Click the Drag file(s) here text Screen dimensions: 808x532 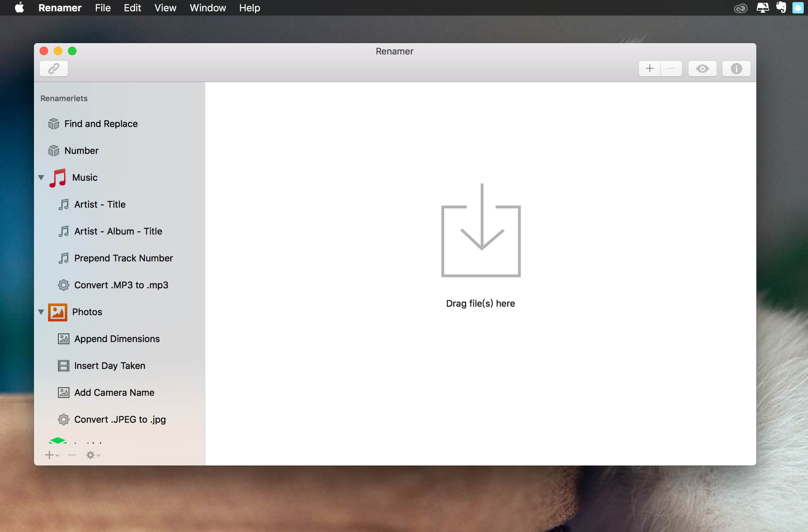coord(480,303)
